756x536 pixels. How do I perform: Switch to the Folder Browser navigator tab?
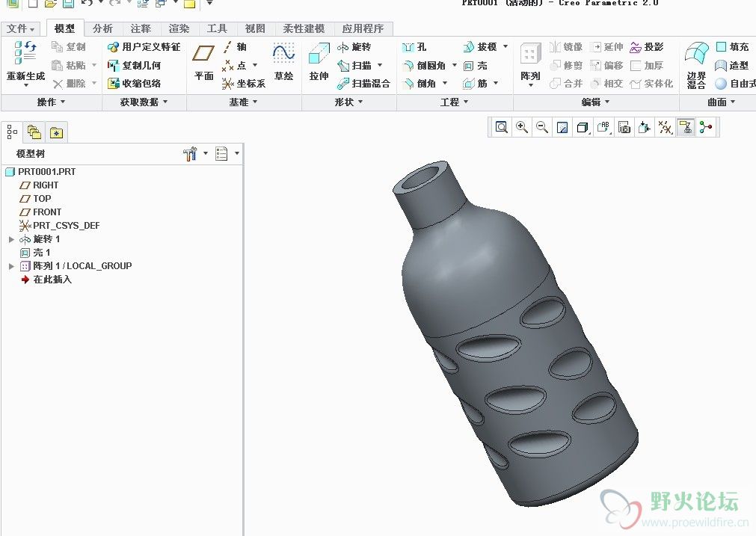pos(34,132)
